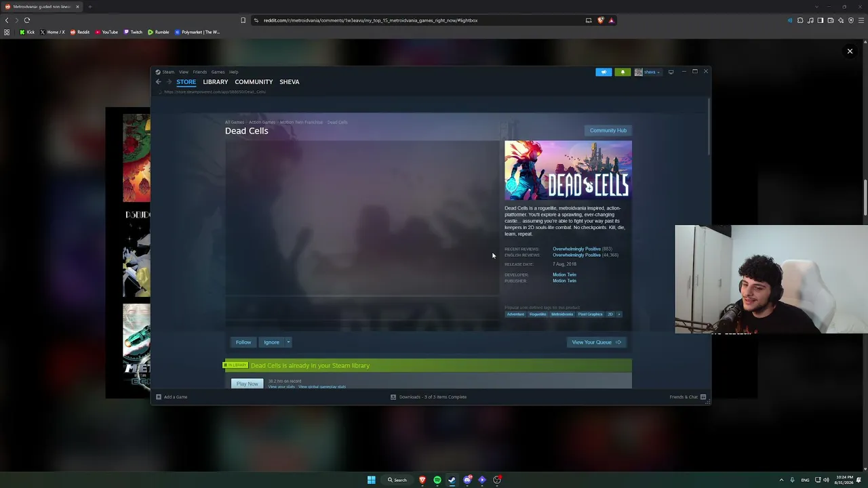Show hidden system tray icons
The height and width of the screenshot is (488, 868).
[x=781, y=480]
